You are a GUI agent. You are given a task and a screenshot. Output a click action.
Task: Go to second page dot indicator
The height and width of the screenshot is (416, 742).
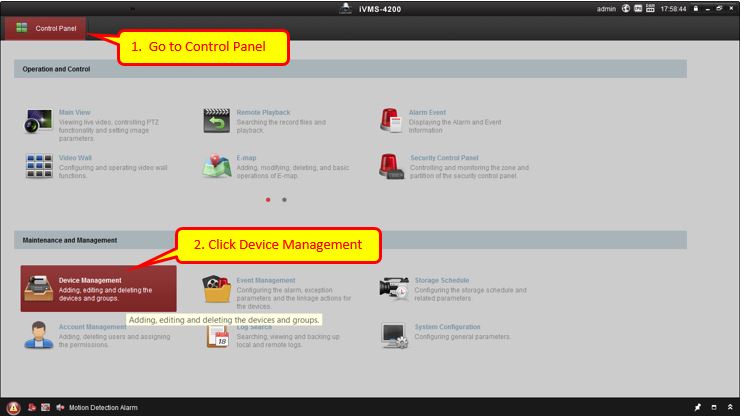[284, 199]
